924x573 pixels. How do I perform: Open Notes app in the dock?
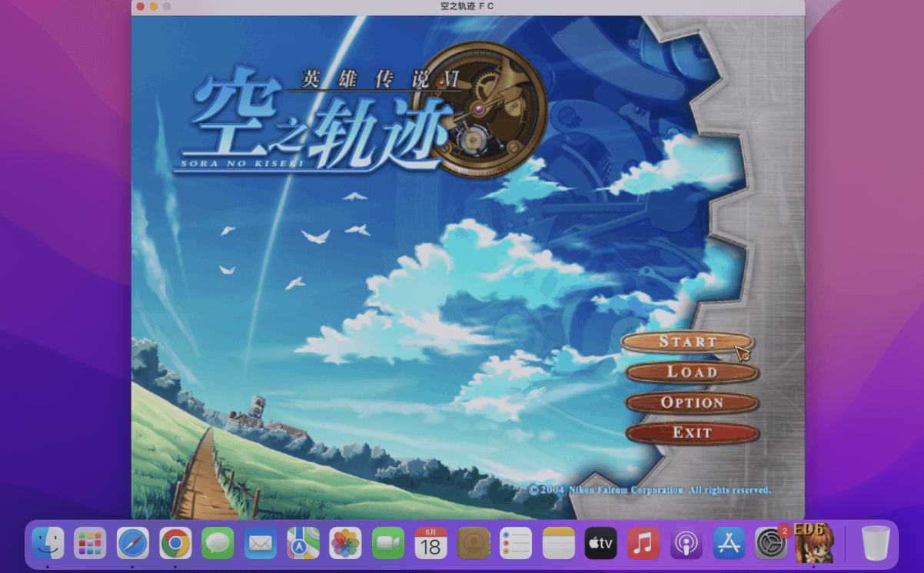(558, 544)
